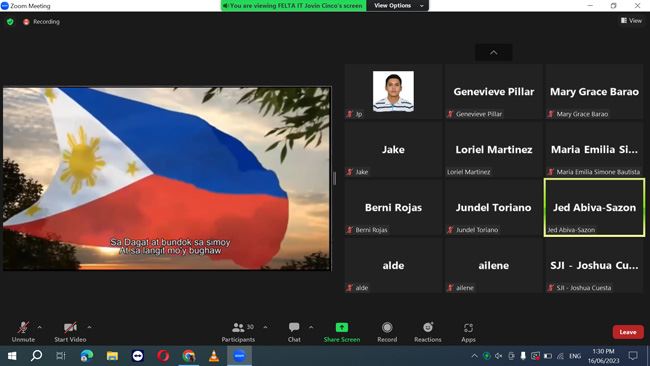
Task: Open the Apps panel
Action: click(468, 332)
